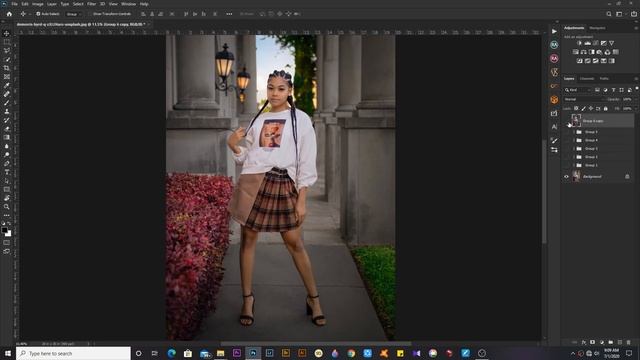Open Microsoft Edge from the taskbar

click(171, 353)
